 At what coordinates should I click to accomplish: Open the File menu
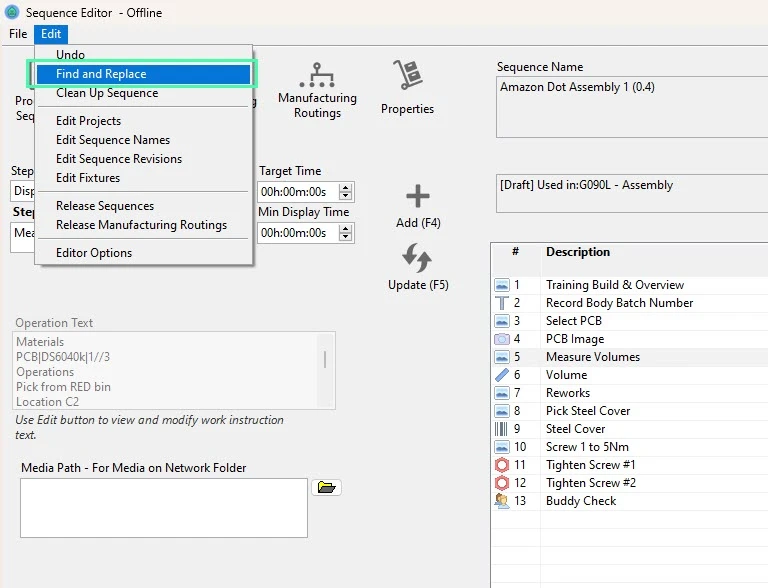18,34
